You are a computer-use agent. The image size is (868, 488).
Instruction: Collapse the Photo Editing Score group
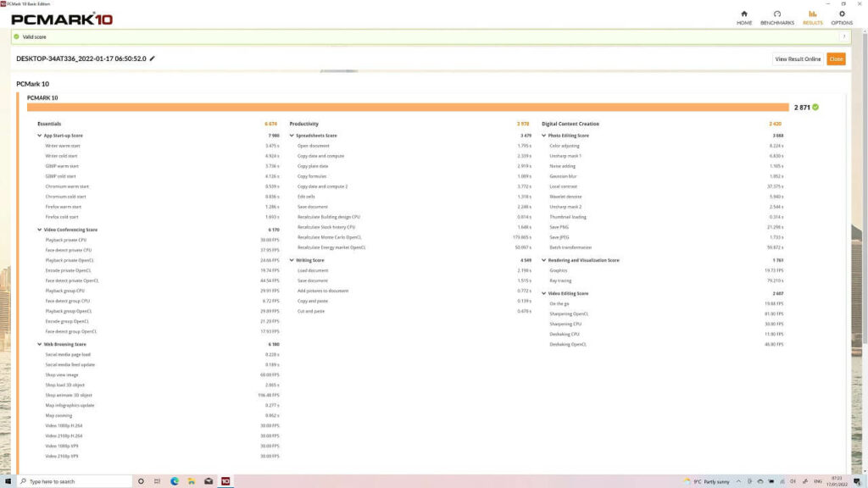[543, 136]
